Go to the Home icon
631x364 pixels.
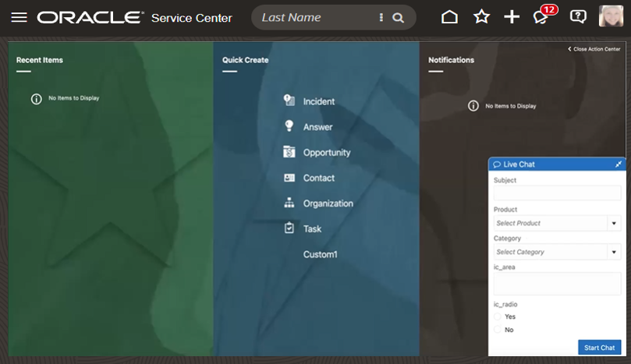(x=449, y=17)
